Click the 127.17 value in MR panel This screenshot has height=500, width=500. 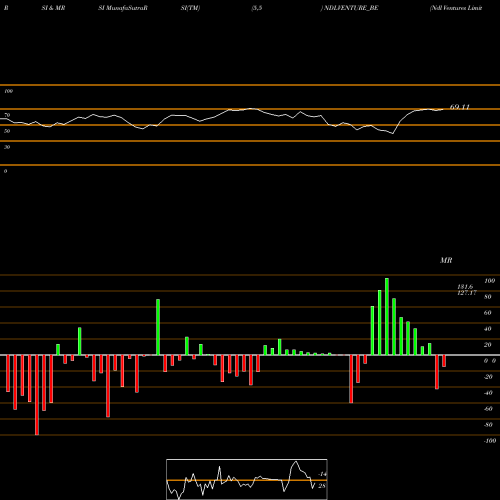pos(467,293)
